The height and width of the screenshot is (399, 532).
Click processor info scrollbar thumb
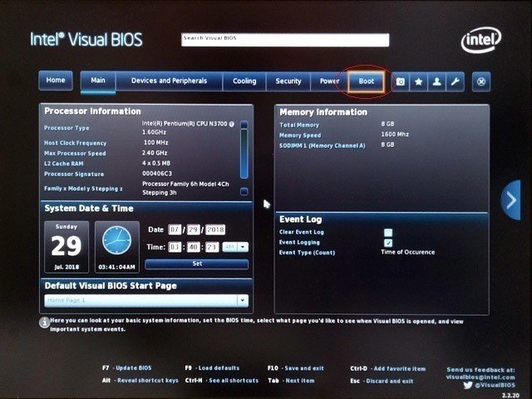pyautogui.click(x=244, y=154)
